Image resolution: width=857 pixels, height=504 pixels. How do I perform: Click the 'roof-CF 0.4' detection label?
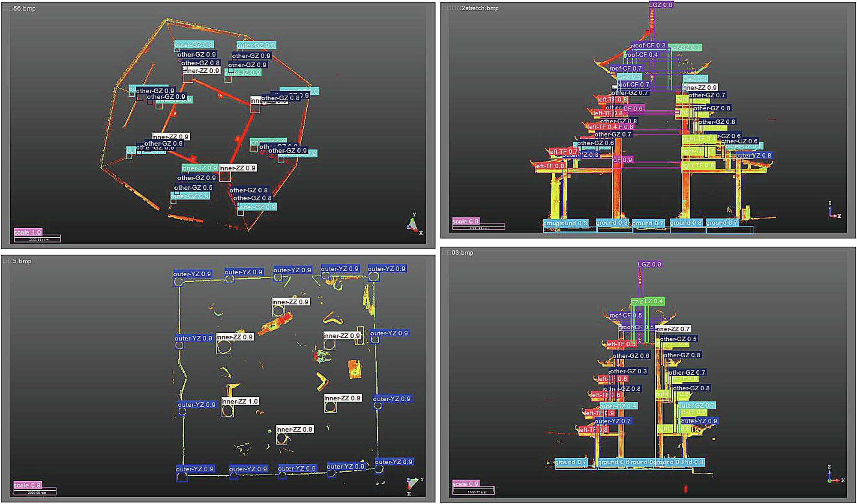pos(641,55)
